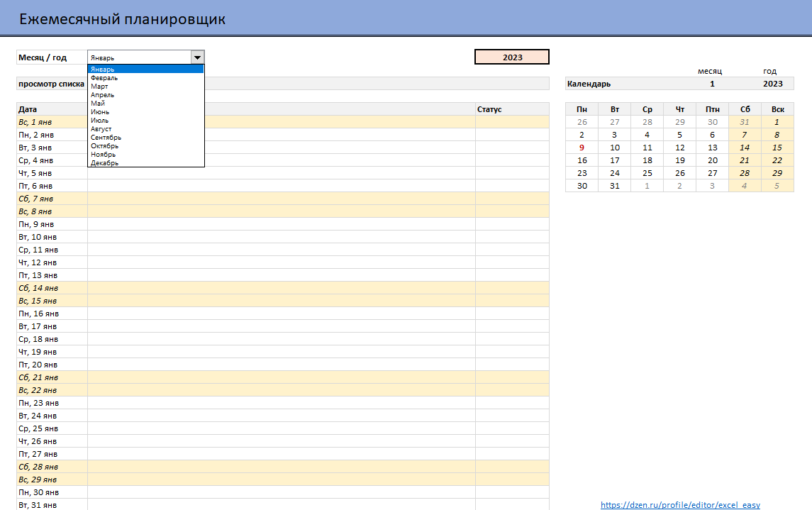The image size is (812, 510).
Task: Click greyed calendar day 26 in first row
Action: pos(582,122)
